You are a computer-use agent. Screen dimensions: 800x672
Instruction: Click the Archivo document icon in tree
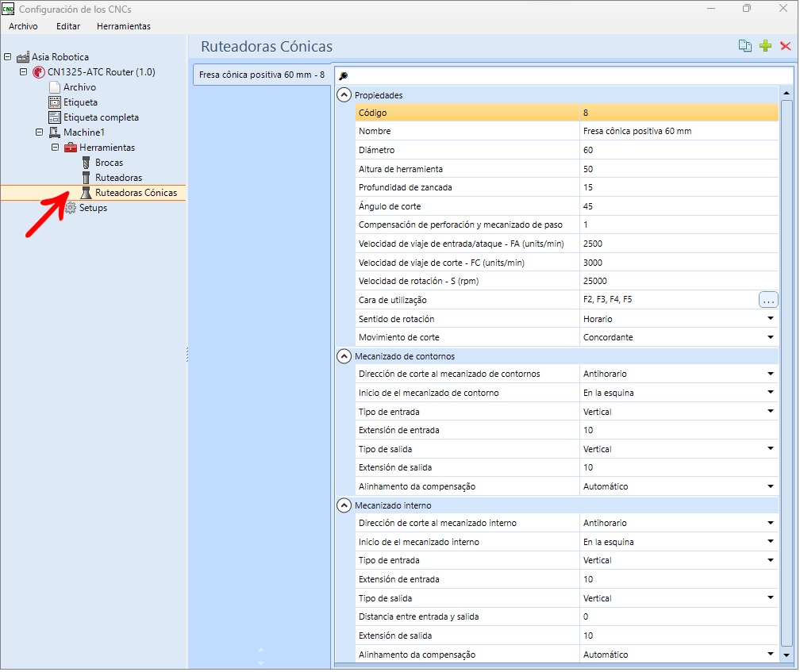pos(55,87)
